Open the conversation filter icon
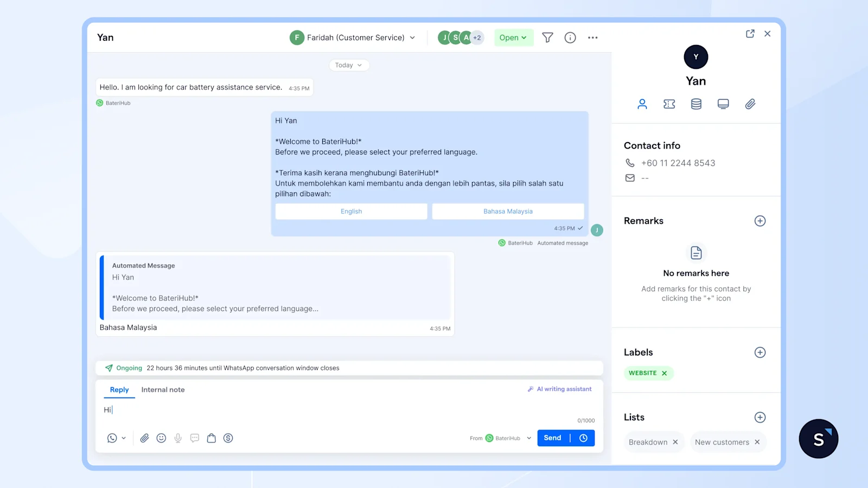Viewport: 868px width, 488px height. (547, 37)
